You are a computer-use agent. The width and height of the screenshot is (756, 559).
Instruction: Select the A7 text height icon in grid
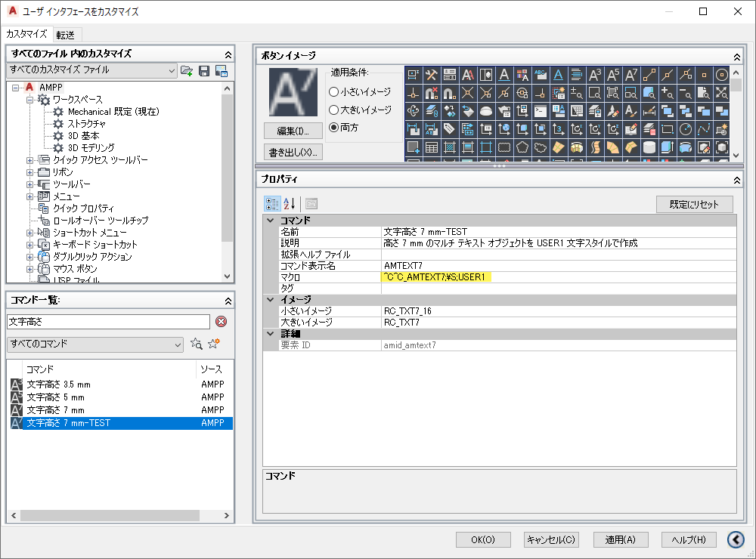631,75
